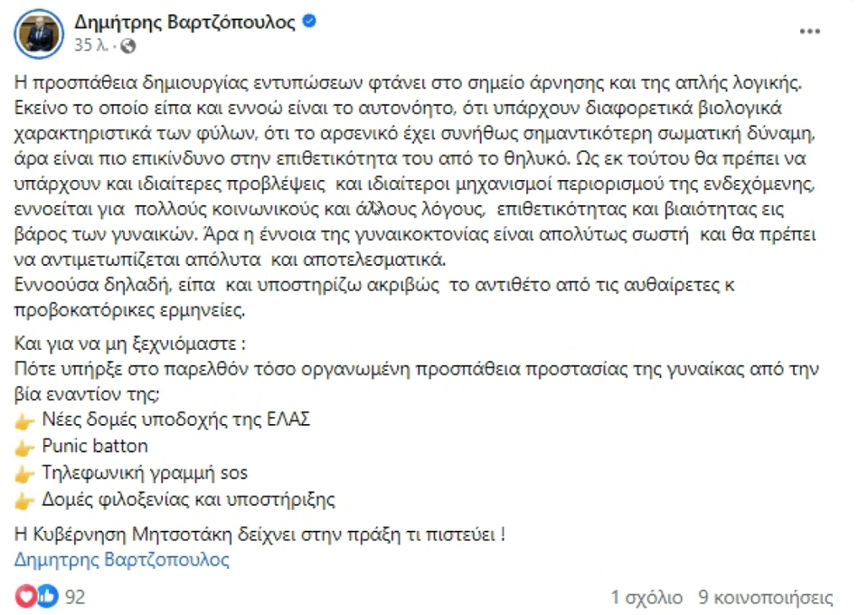Click pointing-hand emoji beside Punic batton
The width and height of the screenshot is (868, 615).
tap(25, 446)
